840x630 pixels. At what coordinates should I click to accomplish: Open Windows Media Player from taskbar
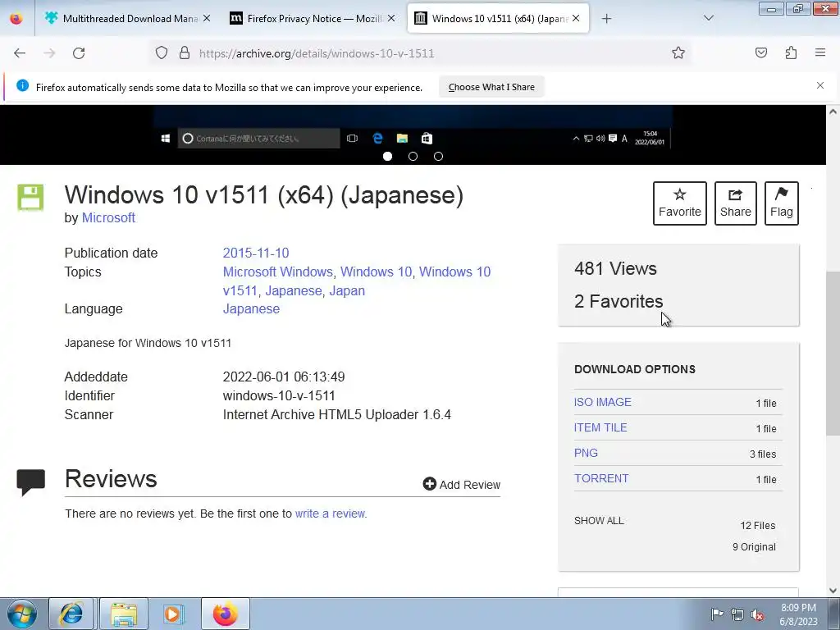coord(173,614)
